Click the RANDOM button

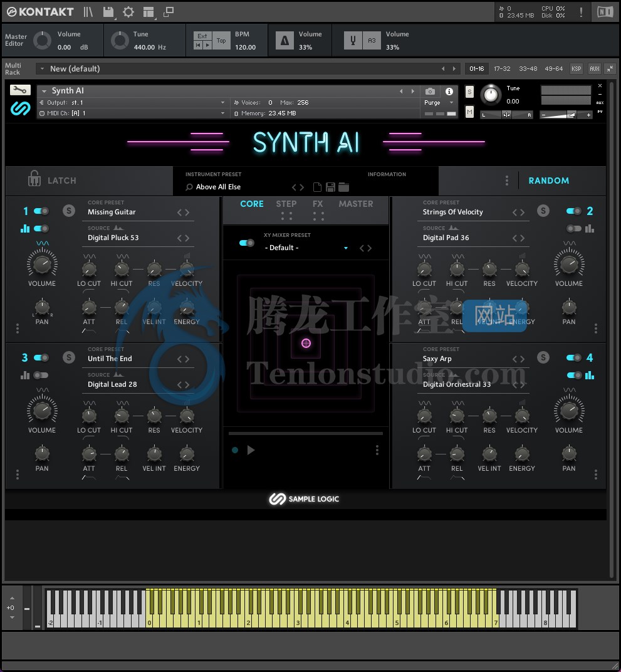click(x=548, y=181)
